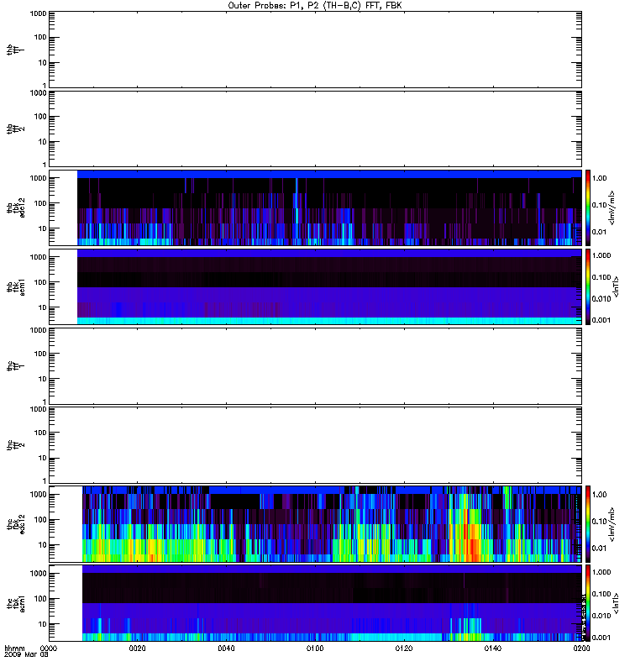630x672 pixels.
Task: Click the 'thb fbk scm1' panel label
Action: 15,287
